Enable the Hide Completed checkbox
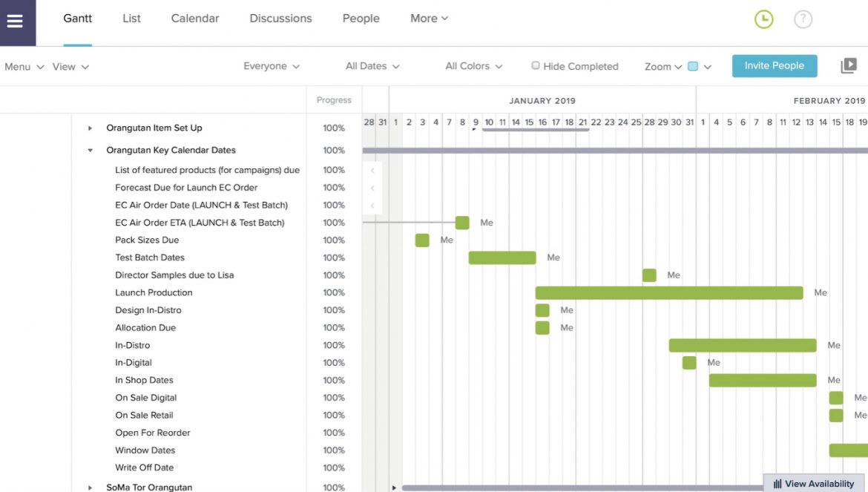 535,65
